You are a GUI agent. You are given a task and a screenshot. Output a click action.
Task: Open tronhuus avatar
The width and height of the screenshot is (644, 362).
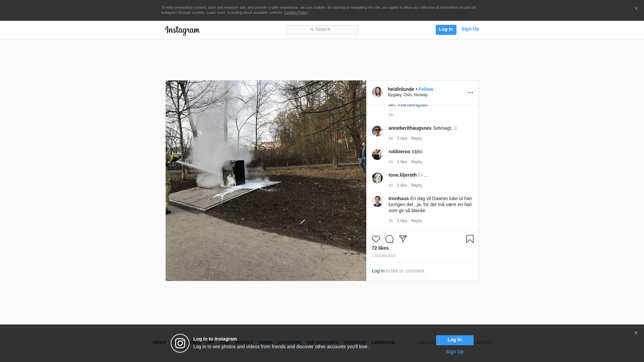click(x=377, y=201)
